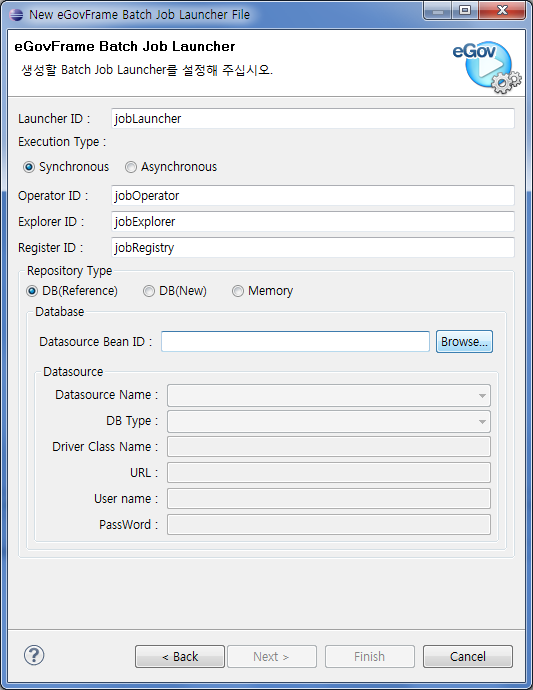
Task: Choose DB(New) repository type
Action: coord(175,291)
